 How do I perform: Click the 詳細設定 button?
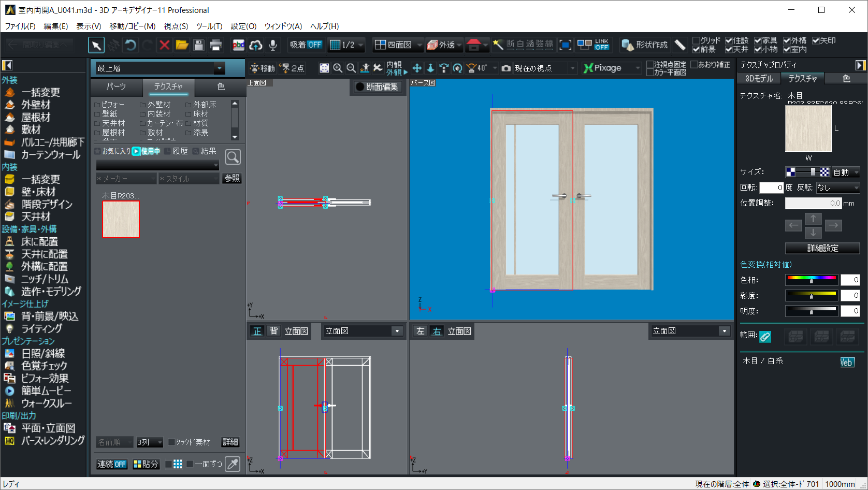tap(822, 248)
